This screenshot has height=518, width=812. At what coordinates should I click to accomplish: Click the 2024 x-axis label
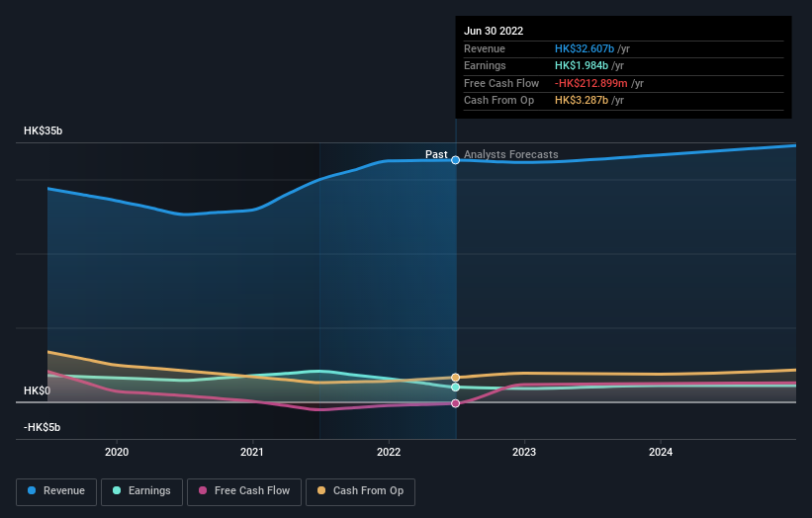[x=661, y=453]
